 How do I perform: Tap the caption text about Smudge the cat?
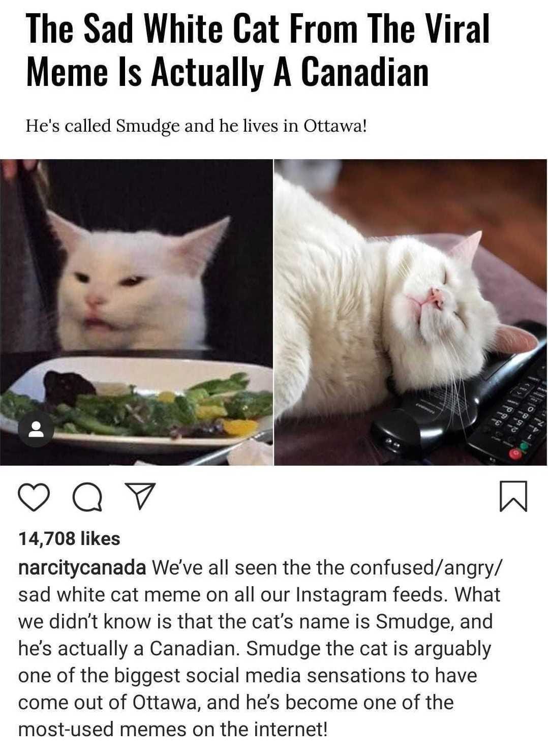coord(259,648)
